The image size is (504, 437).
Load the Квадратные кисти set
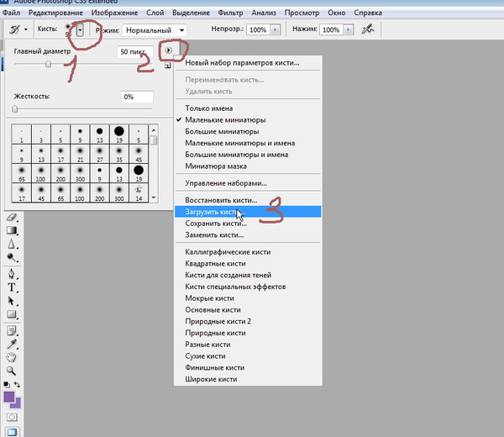click(248, 263)
